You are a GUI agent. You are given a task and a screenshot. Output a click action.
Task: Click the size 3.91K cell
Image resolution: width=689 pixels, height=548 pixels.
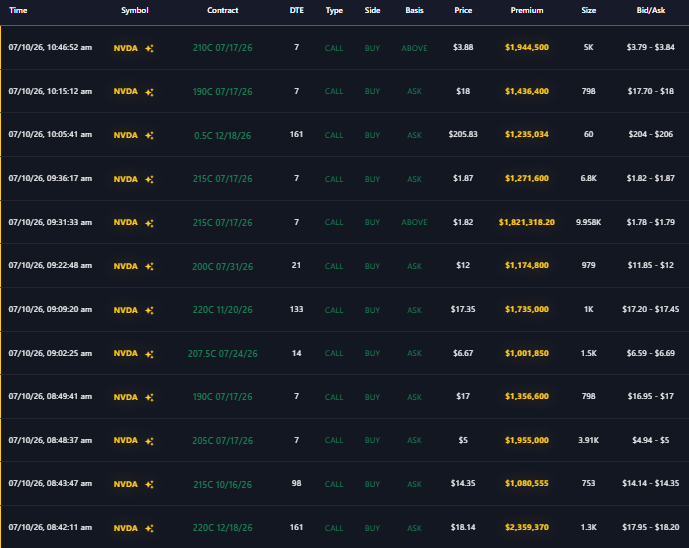589,440
